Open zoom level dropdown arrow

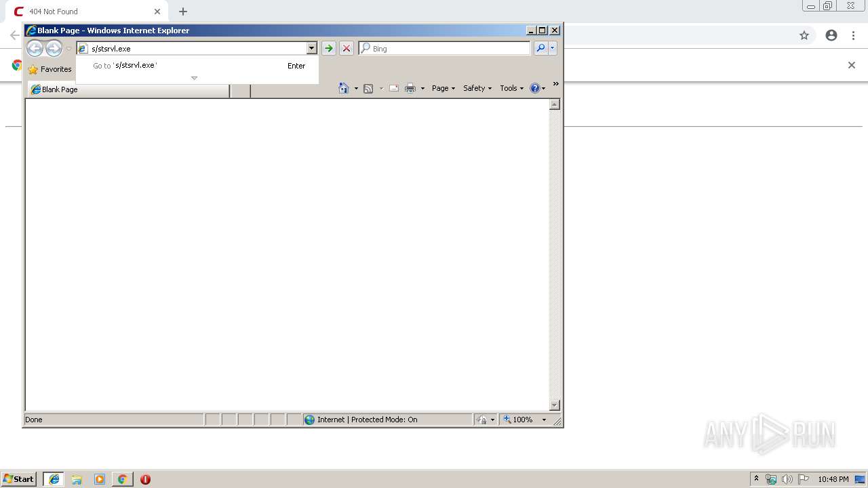coord(544,420)
